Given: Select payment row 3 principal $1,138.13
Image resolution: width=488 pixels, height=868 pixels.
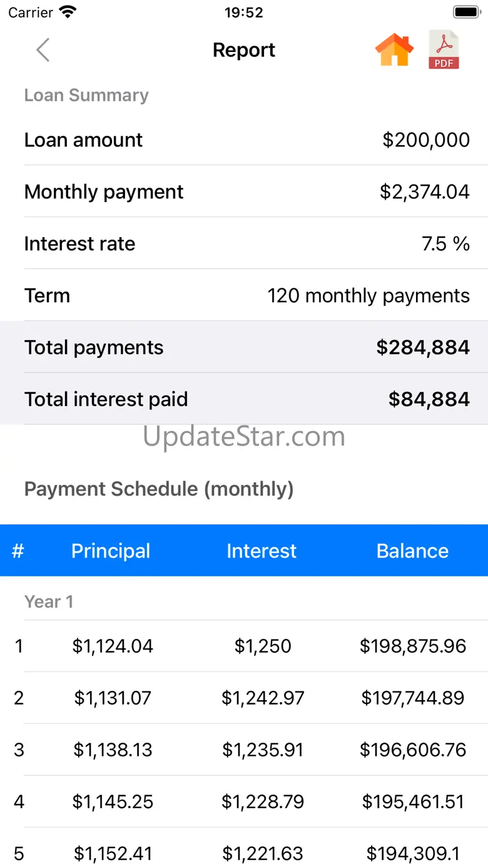Looking at the screenshot, I should click(113, 750).
